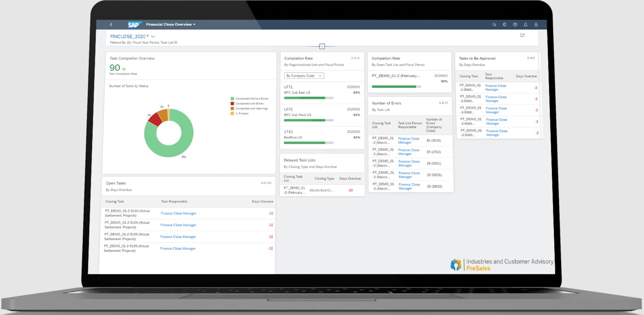Click the Closing Type column header
The image size is (644, 315).
click(324, 179)
